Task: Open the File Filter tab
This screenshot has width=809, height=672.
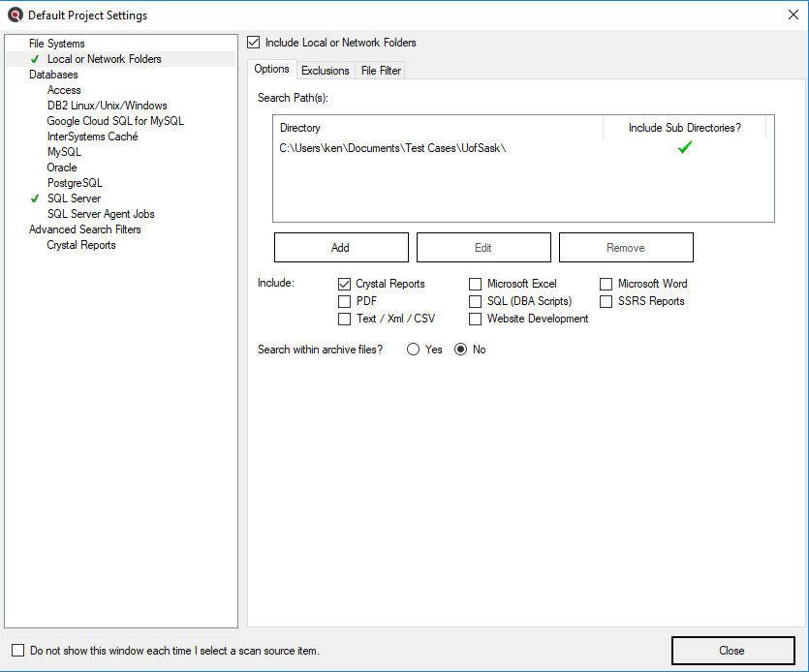Action: pos(381,71)
